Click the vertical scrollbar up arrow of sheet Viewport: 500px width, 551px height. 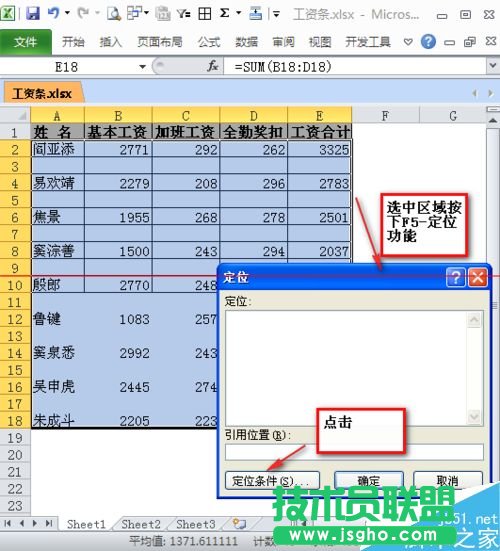[x=493, y=121]
